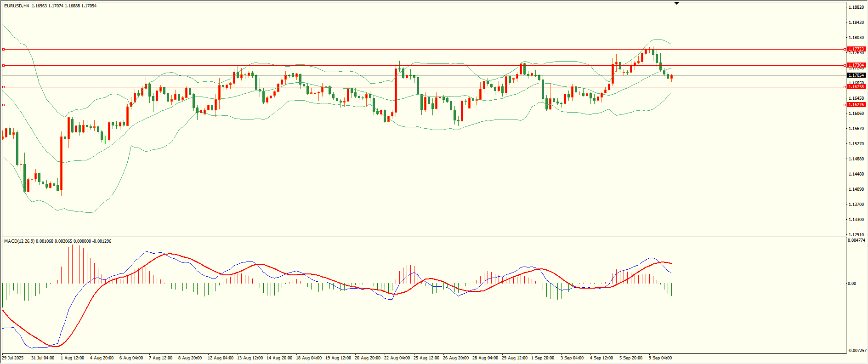This screenshot has width=868, height=364.
Task: Click the 1.15670 price scale value
Action: 856,129
